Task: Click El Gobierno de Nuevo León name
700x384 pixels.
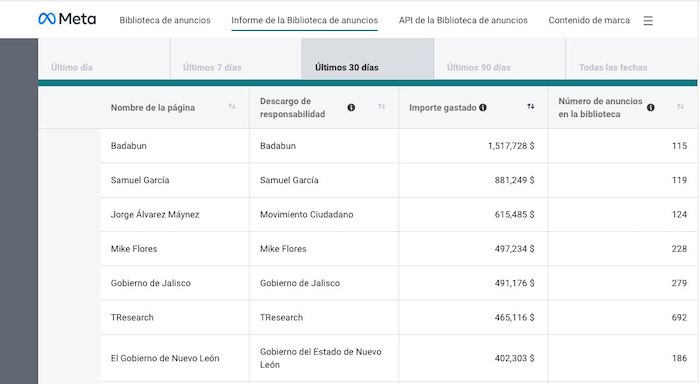Action: (165, 358)
